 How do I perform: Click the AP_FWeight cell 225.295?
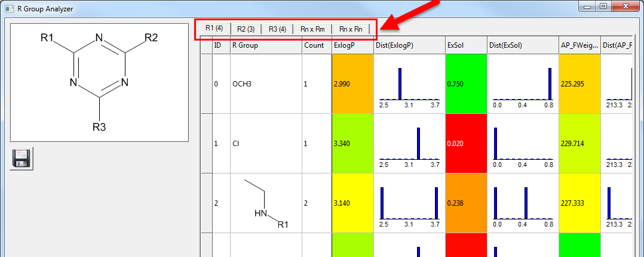579,84
